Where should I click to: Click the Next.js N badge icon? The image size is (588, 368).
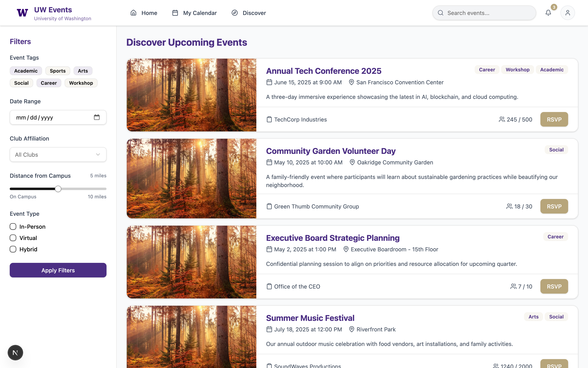(x=15, y=352)
